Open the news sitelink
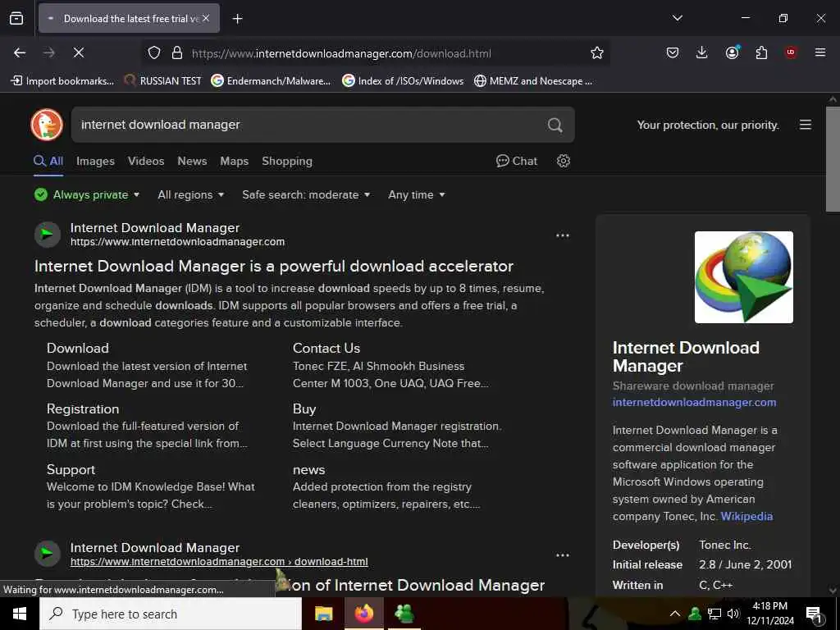The image size is (840, 630). point(308,470)
